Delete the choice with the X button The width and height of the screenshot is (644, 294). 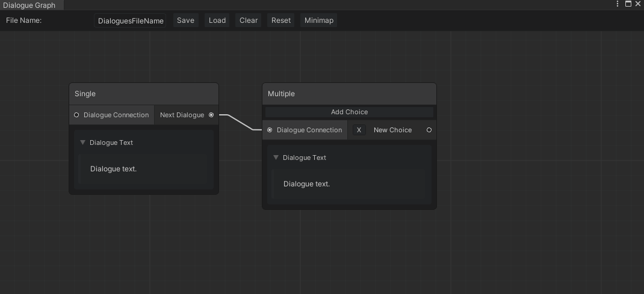pos(359,130)
